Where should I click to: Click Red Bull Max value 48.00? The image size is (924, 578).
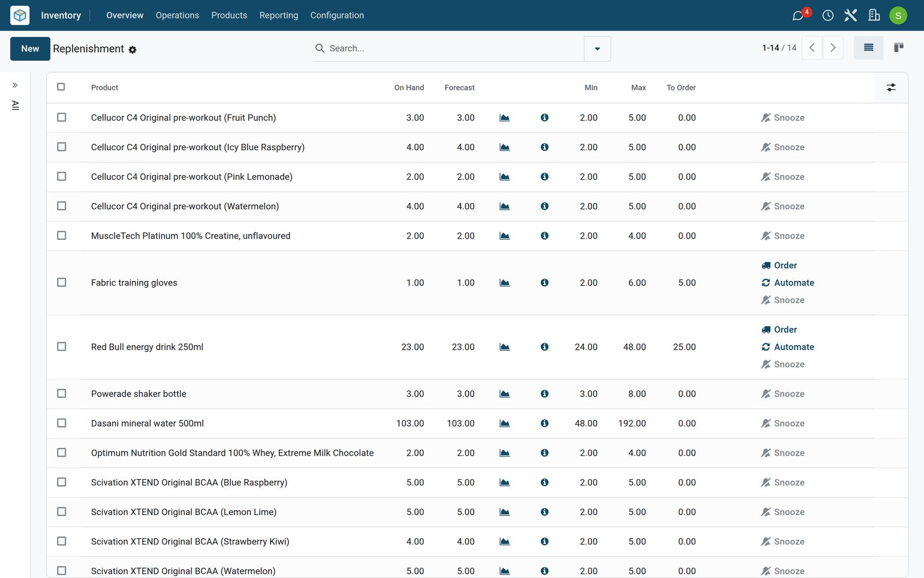pyautogui.click(x=635, y=347)
